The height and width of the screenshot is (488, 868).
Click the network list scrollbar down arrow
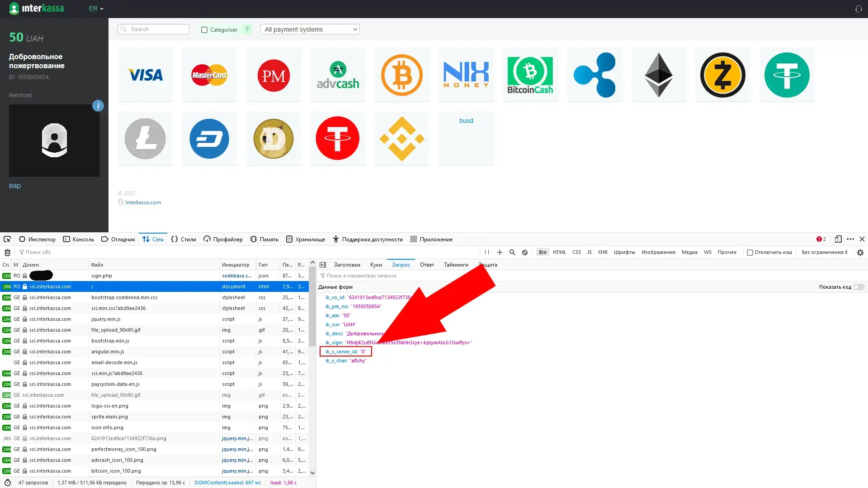(x=312, y=473)
